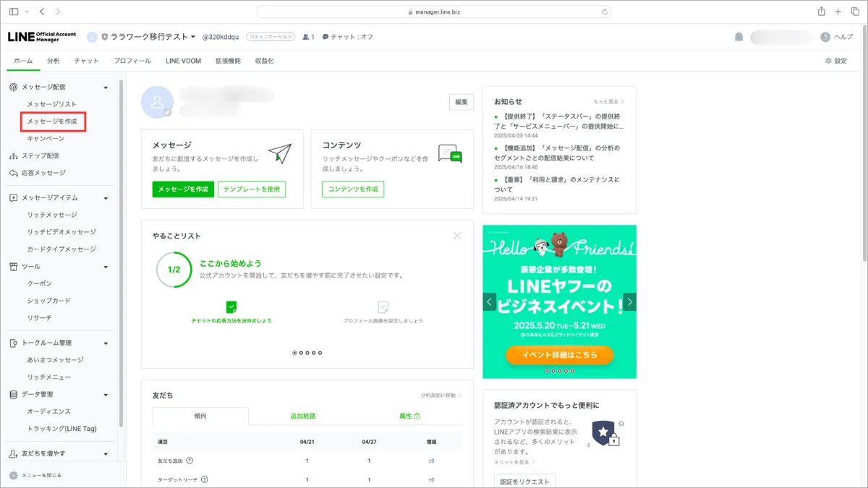Click the sidebar vertical scrollbar
The height and width of the screenshot is (488, 868).
122,253
